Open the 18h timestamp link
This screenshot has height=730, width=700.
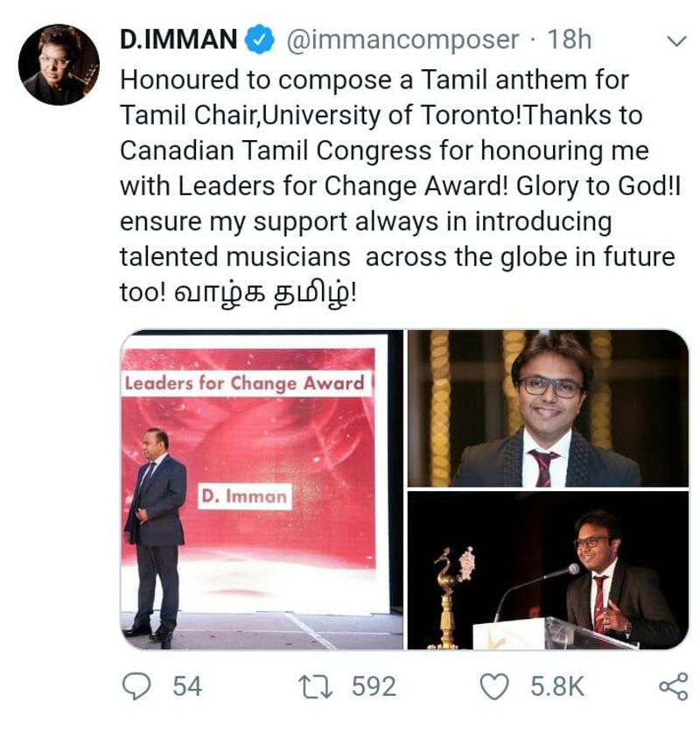coord(569,40)
